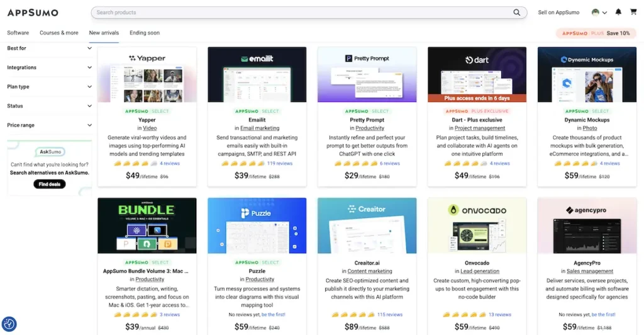Open the Yapper product thumbnail

click(147, 74)
